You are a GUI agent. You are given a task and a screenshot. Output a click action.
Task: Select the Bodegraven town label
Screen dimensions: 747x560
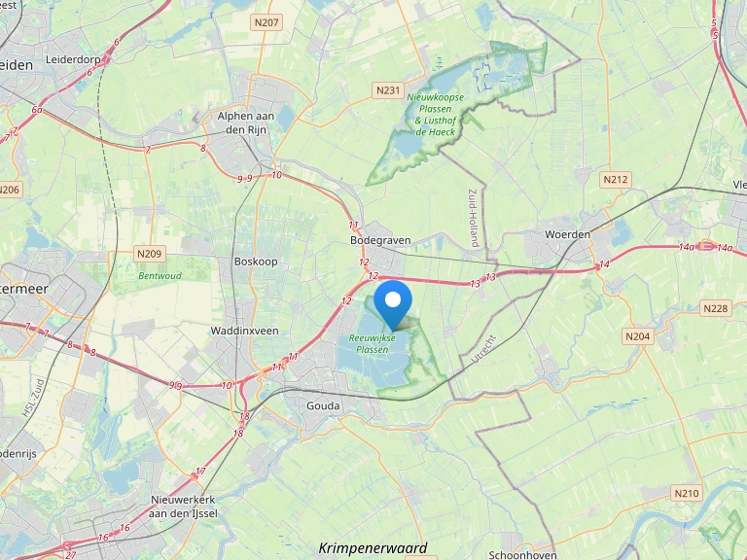[380, 240]
